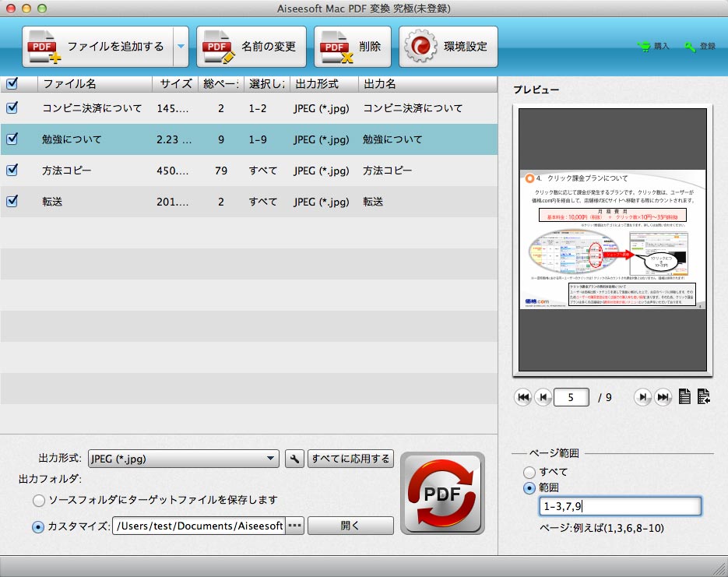Click the 購入 purchase cart icon

click(x=645, y=47)
